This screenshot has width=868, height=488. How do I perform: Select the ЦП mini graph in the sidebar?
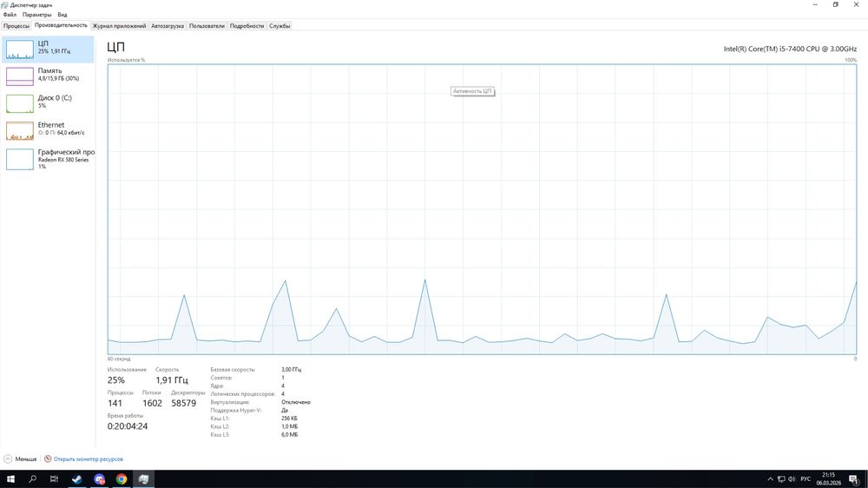pyautogui.click(x=20, y=49)
